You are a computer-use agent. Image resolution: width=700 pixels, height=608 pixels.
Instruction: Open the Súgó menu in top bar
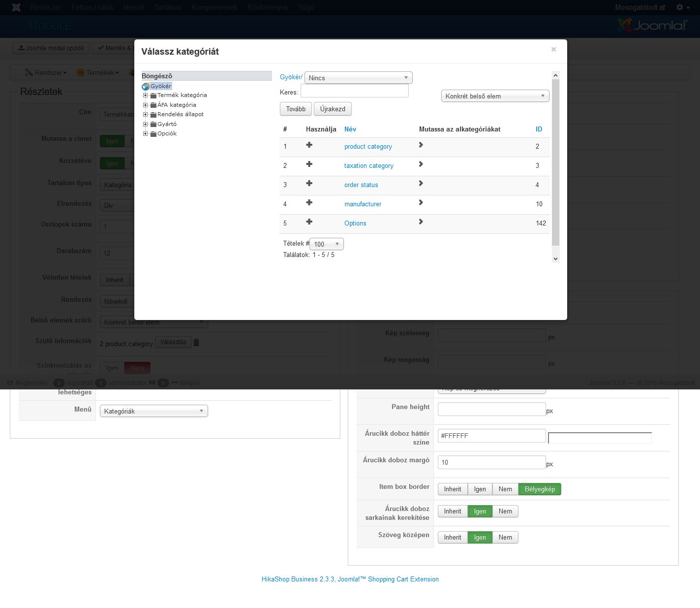click(x=306, y=7)
